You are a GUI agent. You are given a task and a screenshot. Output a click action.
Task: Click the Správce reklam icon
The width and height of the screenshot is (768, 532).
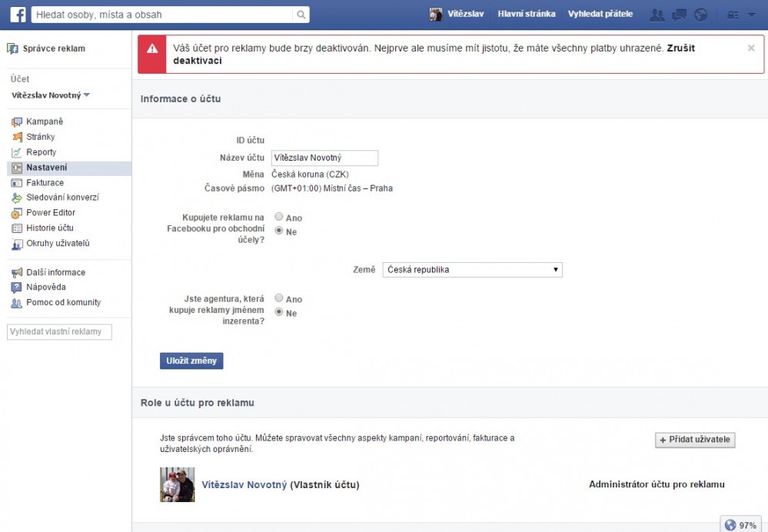[x=12, y=49]
